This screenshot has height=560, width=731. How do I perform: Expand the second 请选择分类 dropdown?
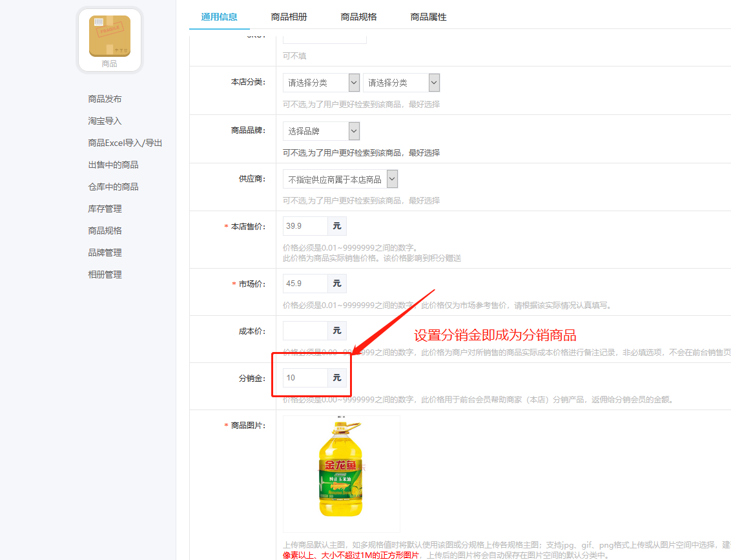[401, 83]
